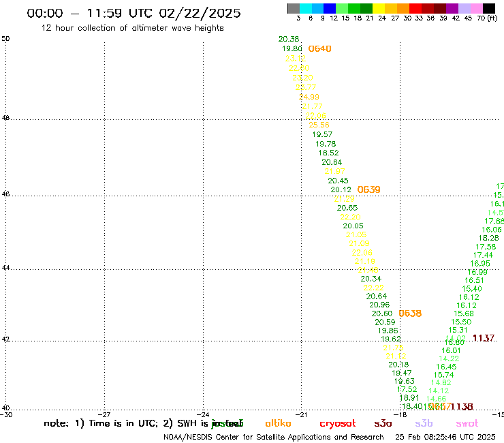Viewport: 504px width, 443px height.
Task: Click the 0639 altika time marker
Action: pyautogui.click(x=368, y=189)
